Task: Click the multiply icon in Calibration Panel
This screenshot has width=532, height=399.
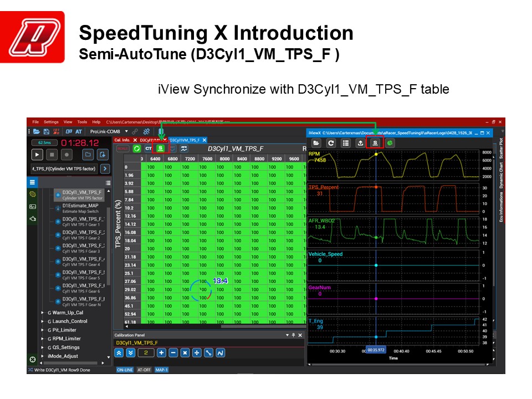Action: pos(185,352)
